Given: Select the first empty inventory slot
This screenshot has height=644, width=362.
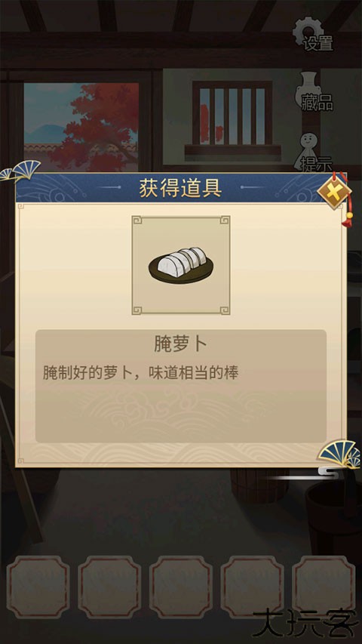Looking at the screenshot, I should (x=38, y=587).
